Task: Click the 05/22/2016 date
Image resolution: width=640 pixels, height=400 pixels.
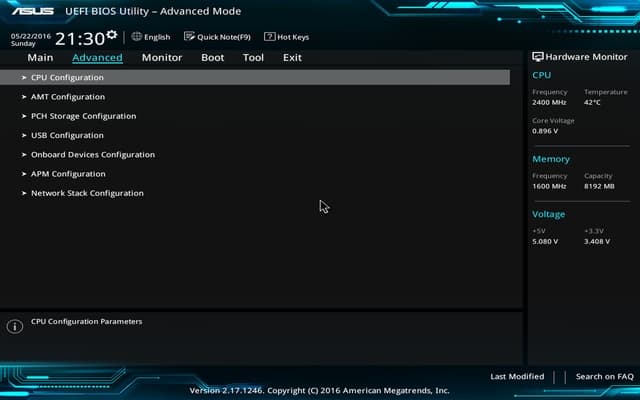Action: pos(31,36)
